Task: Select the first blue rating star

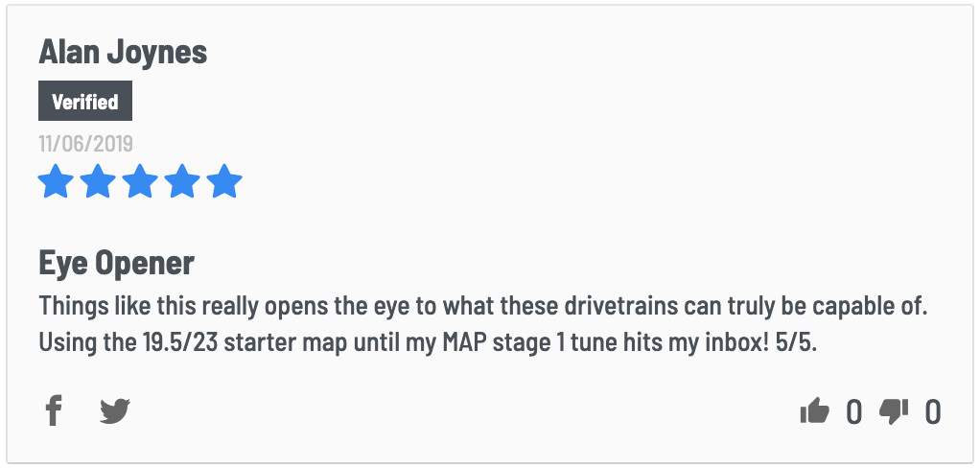Action: pos(57,182)
